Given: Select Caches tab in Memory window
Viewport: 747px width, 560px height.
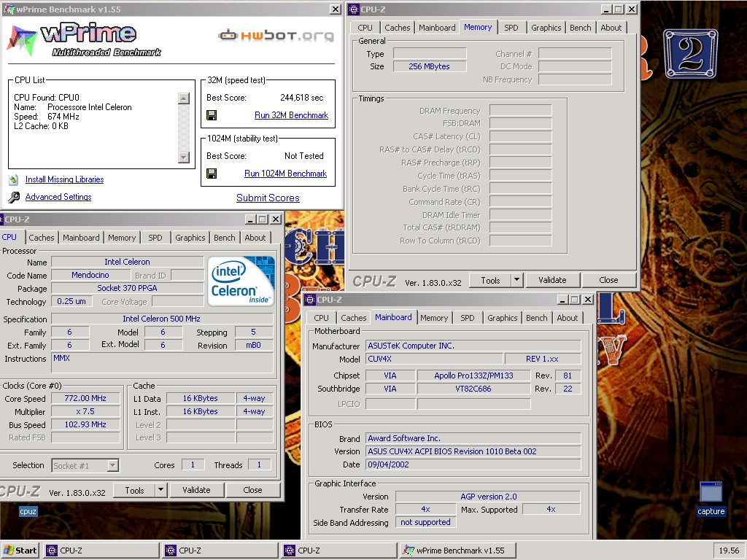Looking at the screenshot, I should tap(398, 28).
